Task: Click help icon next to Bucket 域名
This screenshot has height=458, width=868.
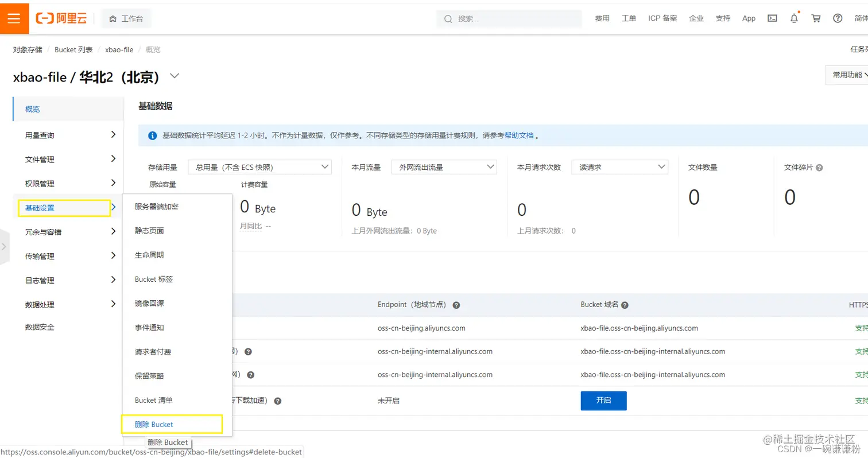Action: [x=625, y=305]
